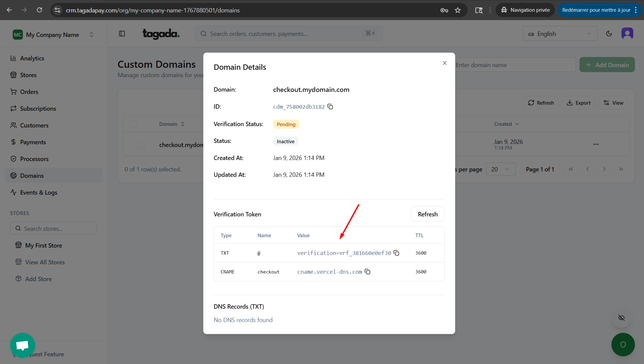Copy the domain ID cdm_758002db3182
Viewport: 644px width, 364px height.
330,107
